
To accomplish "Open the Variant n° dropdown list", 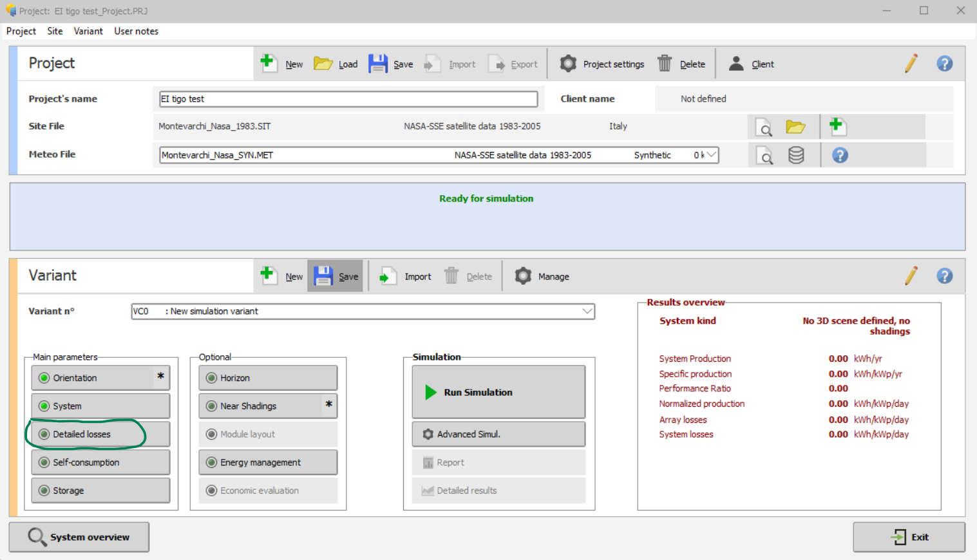I will point(587,312).
